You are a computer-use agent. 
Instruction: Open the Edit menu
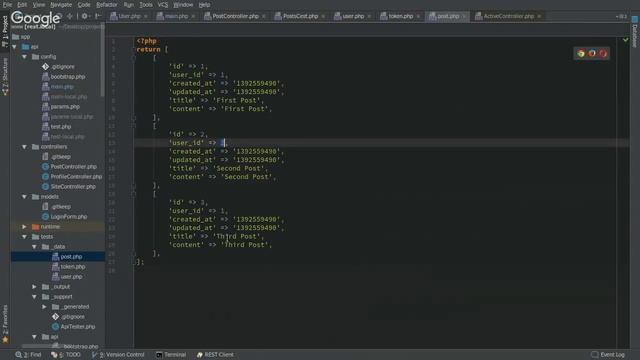click(x=22, y=5)
